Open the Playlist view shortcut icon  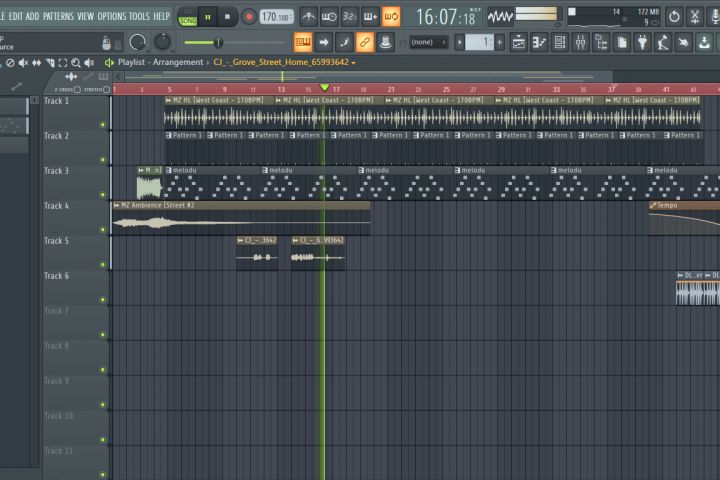518,43
